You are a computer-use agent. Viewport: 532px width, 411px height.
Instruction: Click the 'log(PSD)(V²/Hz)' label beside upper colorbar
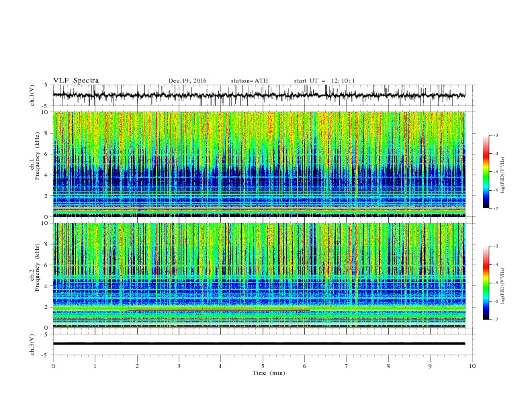[502, 175]
